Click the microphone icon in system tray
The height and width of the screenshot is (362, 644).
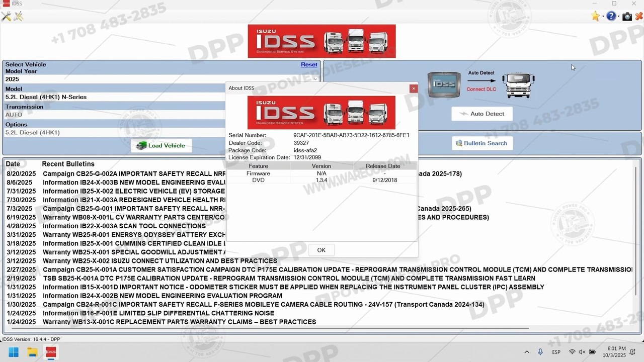(x=540, y=352)
